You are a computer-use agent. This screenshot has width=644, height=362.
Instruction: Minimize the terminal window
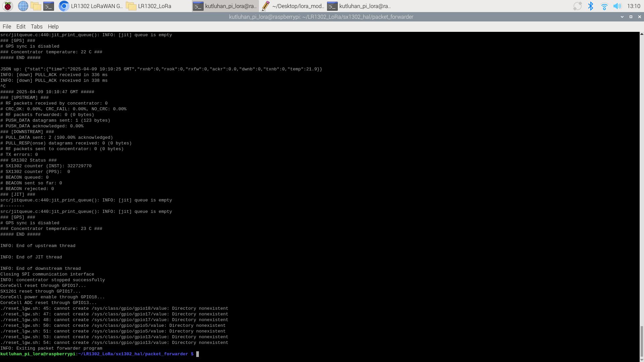click(x=622, y=17)
